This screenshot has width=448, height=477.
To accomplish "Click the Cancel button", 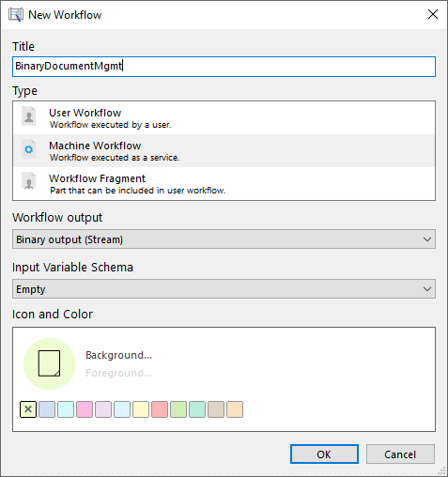I will [x=400, y=454].
